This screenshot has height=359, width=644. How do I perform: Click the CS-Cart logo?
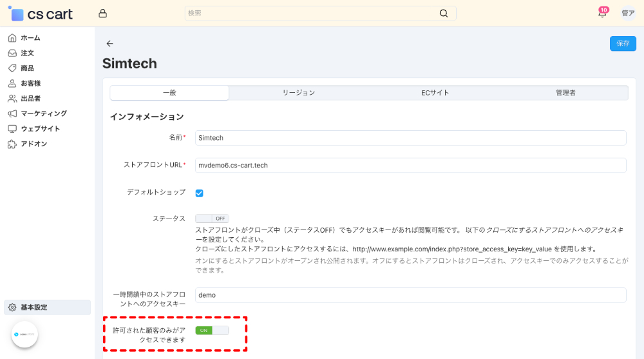[40, 14]
